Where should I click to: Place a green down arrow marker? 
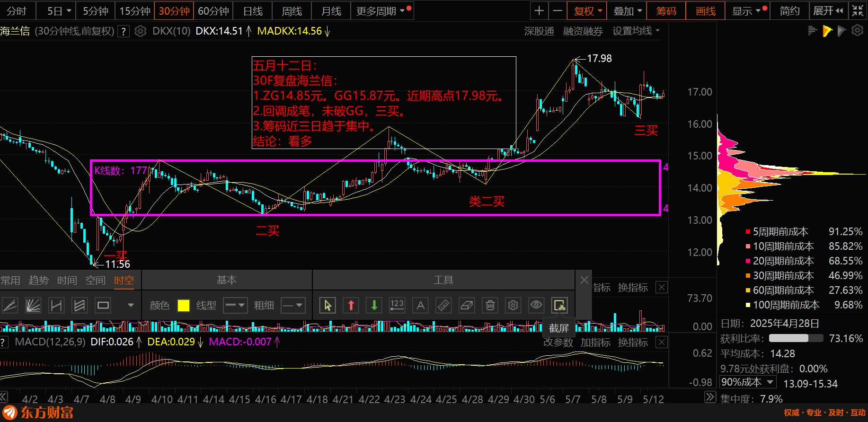374,305
